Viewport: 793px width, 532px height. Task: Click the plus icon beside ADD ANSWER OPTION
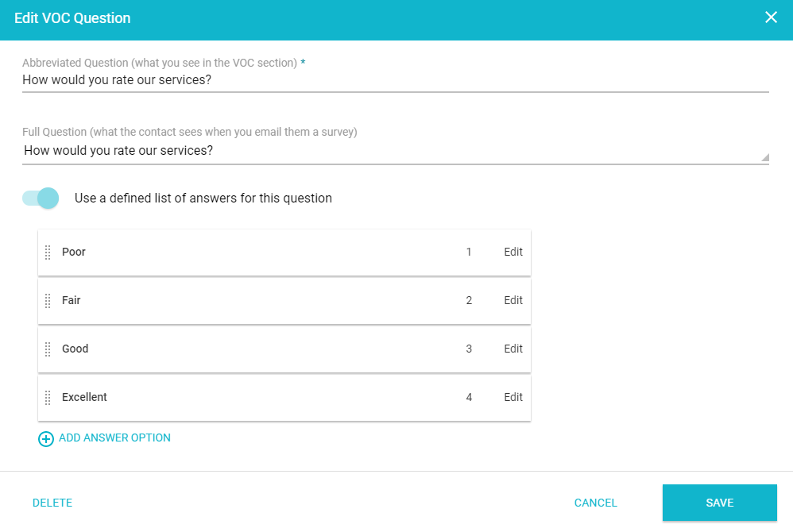pos(46,438)
